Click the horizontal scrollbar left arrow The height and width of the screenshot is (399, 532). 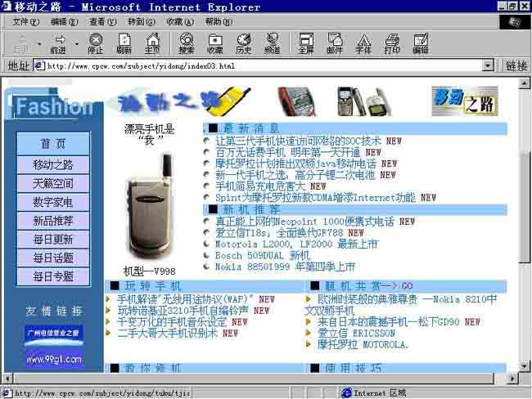7,378
